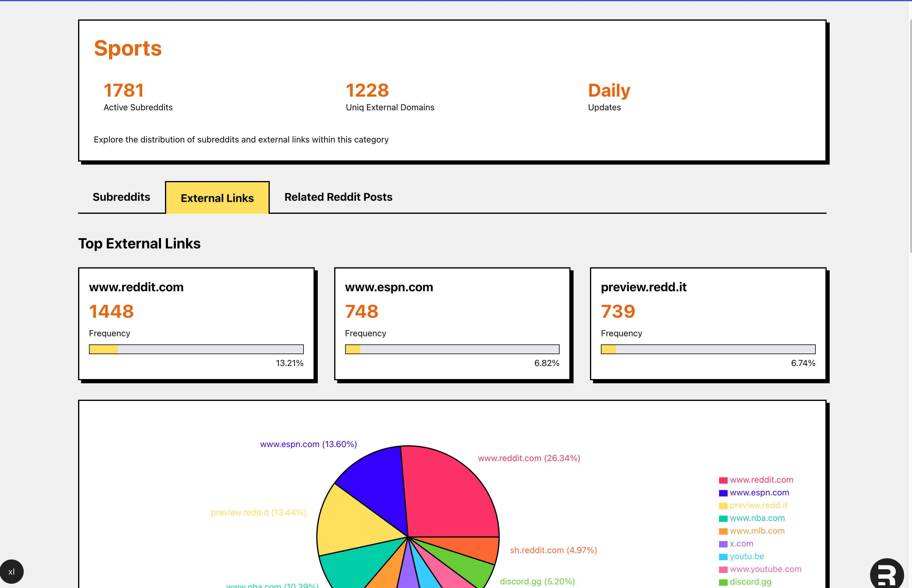Click the xl badge in bottom-left corner

(x=12, y=572)
